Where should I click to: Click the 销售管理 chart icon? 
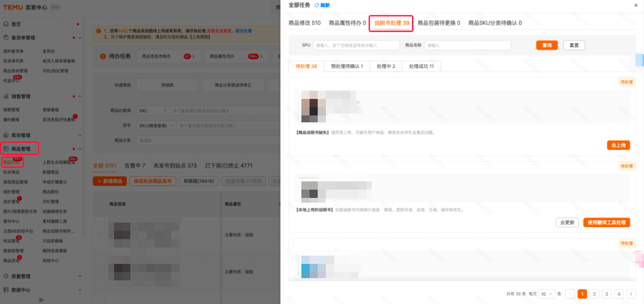coord(6,96)
